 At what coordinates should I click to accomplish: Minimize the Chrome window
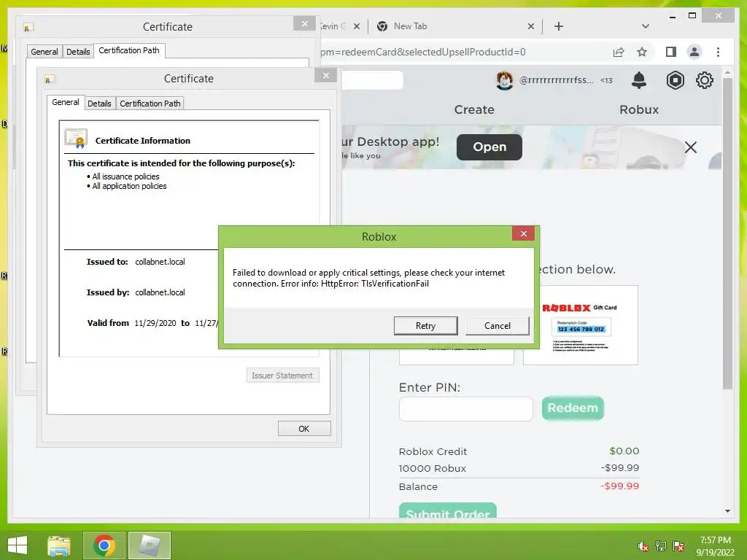[672, 17]
